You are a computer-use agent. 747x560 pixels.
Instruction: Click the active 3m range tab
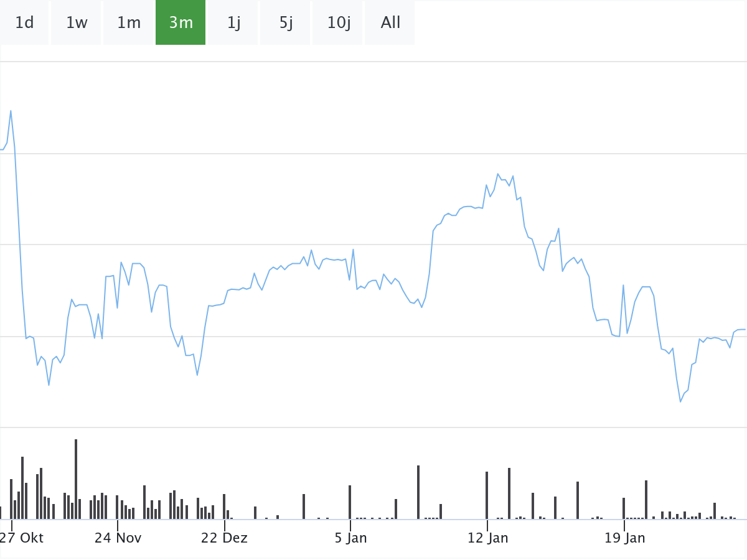(181, 23)
